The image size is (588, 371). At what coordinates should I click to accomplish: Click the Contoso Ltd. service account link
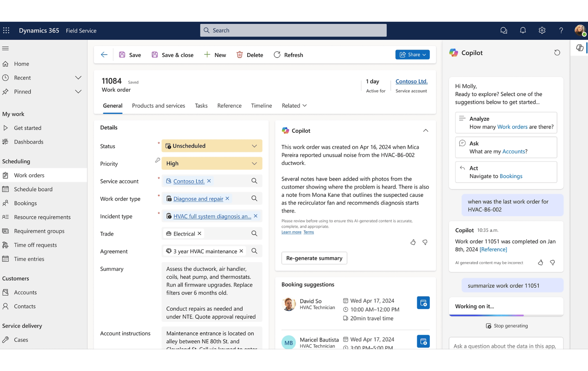tap(189, 181)
